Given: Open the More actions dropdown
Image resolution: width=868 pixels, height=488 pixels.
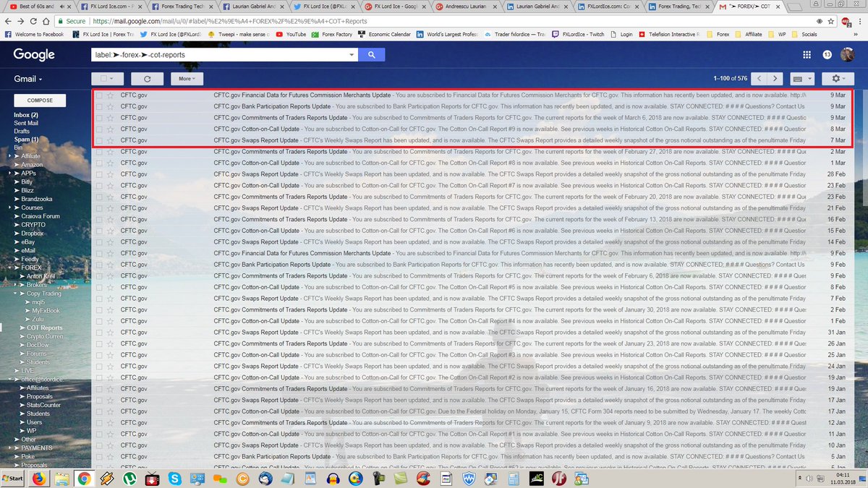Looking at the screenshot, I should [x=187, y=79].
